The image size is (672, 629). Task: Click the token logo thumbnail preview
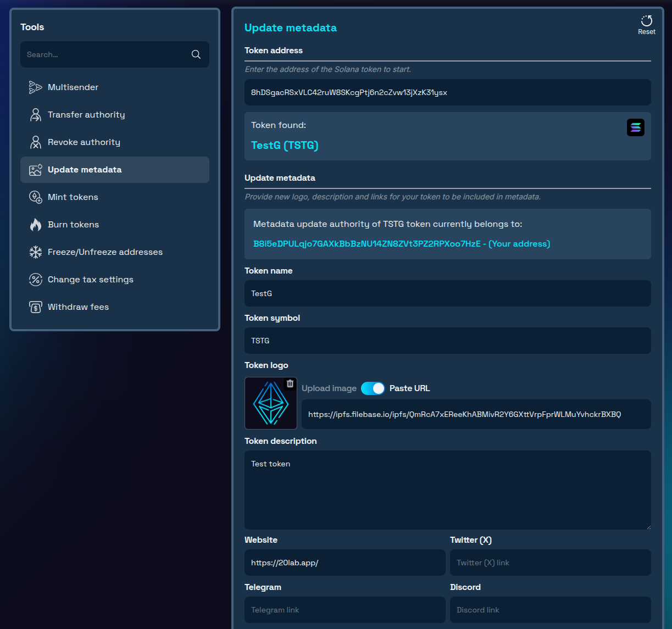coord(271,403)
